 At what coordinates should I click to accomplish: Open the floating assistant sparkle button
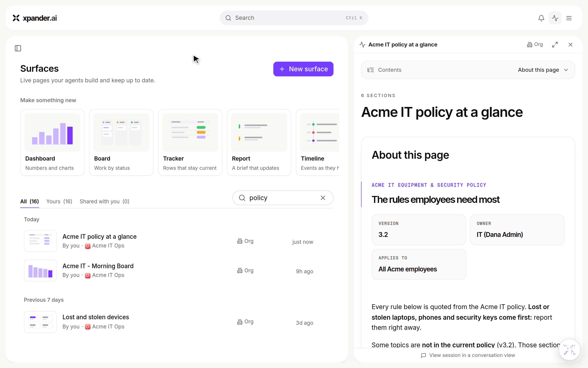(x=570, y=350)
